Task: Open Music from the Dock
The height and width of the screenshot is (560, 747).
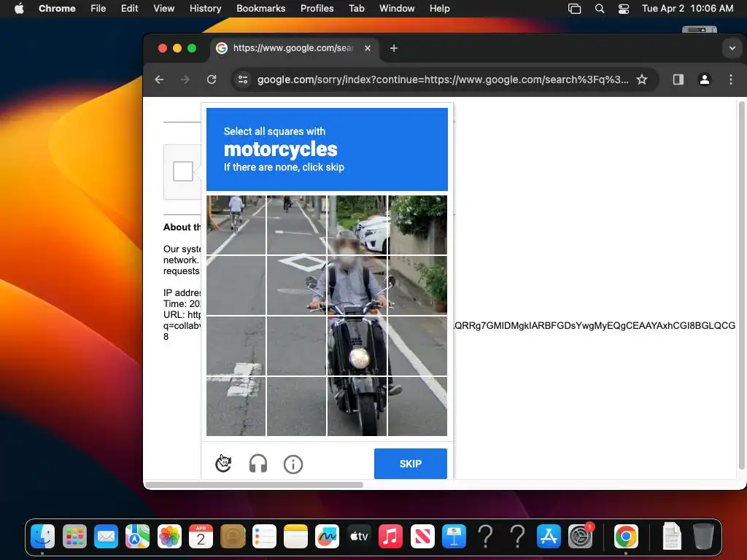Action: pyautogui.click(x=390, y=537)
